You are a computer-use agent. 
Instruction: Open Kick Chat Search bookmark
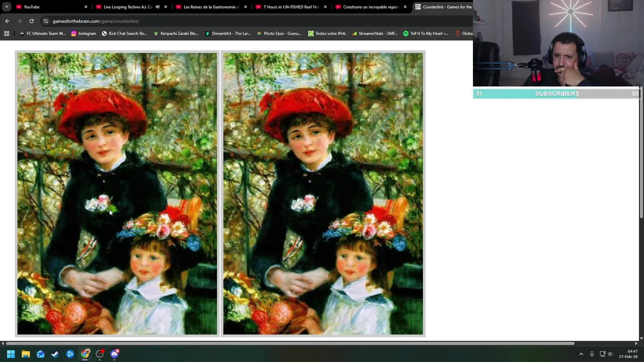click(x=124, y=34)
